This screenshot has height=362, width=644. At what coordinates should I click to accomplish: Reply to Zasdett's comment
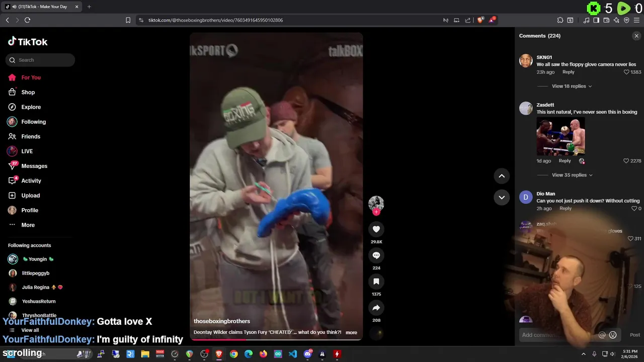pos(565,161)
